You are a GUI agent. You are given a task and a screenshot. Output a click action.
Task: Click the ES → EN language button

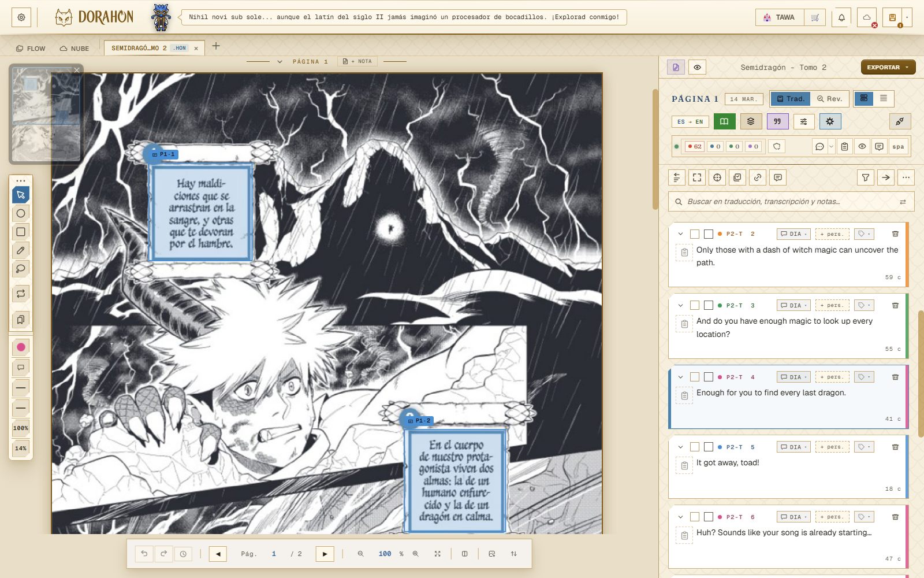click(x=690, y=121)
